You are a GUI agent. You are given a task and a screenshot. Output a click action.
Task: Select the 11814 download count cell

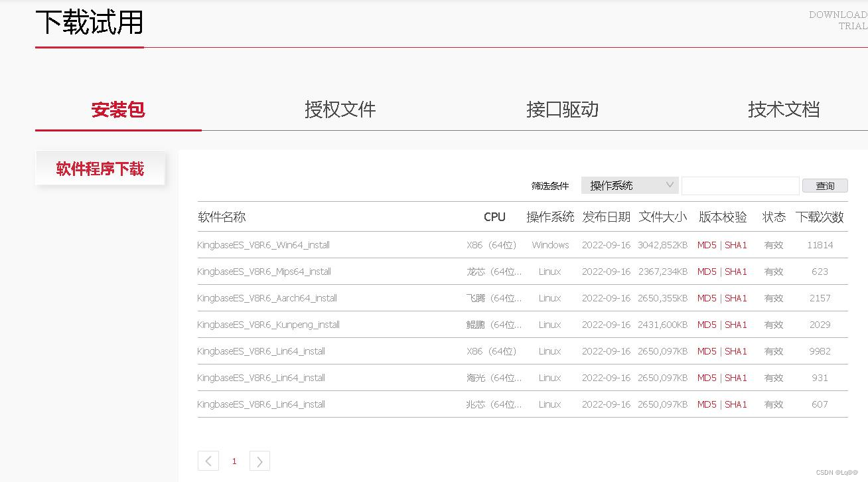pos(820,245)
